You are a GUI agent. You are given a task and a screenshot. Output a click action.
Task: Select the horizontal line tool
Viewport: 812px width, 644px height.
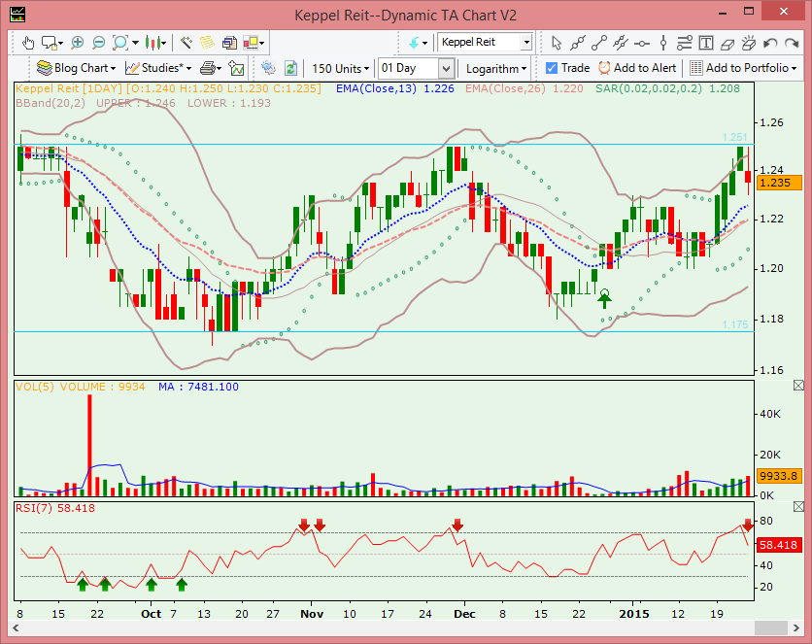tap(642, 44)
